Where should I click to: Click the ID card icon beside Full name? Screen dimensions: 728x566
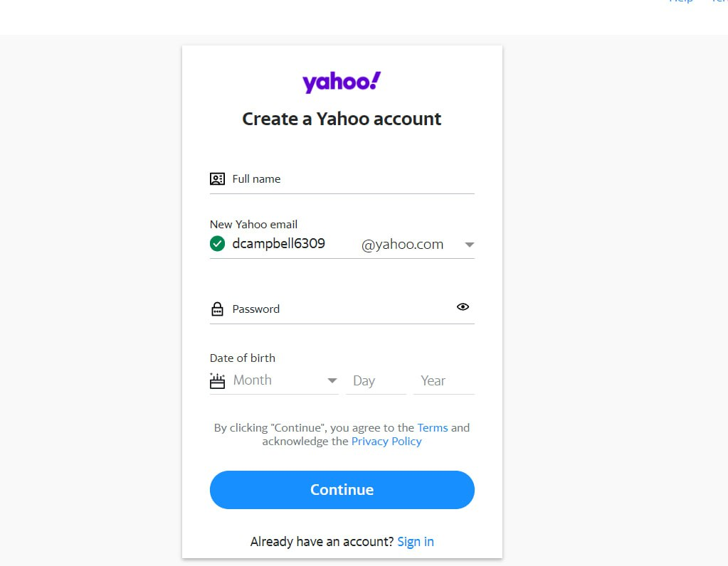(217, 178)
